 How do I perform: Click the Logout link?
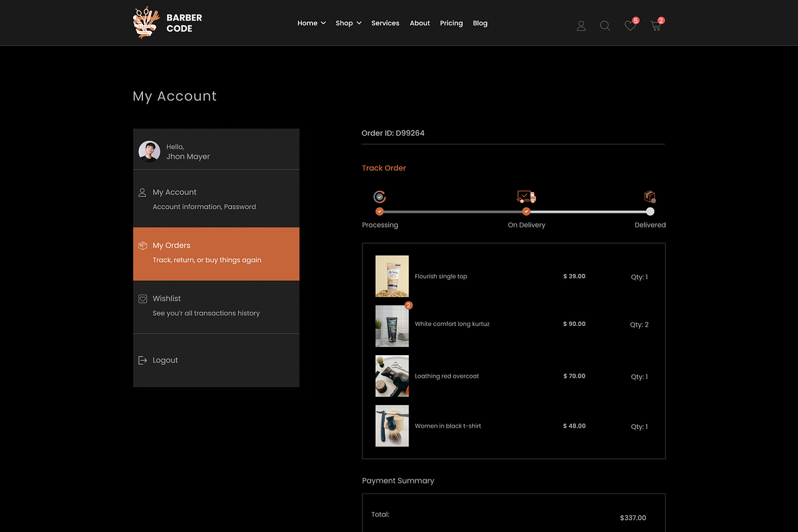[165, 360]
